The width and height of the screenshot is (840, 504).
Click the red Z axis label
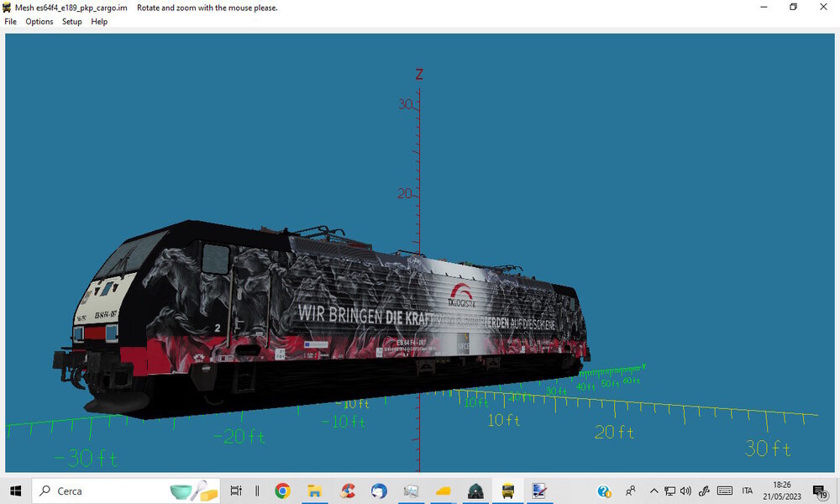click(419, 74)
